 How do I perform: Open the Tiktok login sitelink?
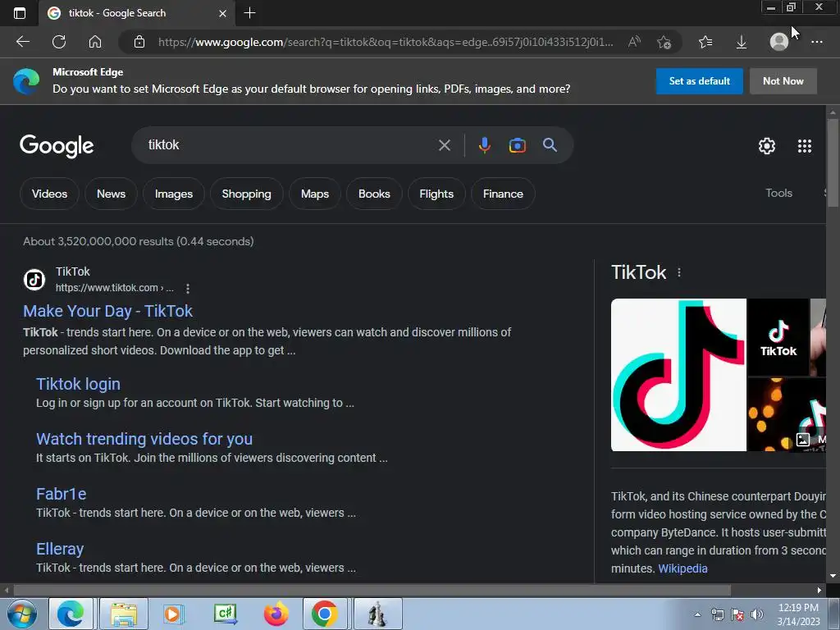pos(78,384)
